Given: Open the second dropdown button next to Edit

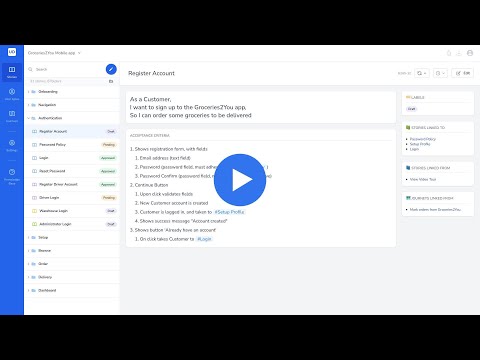Looking at the screenshot, I should 440,73.
